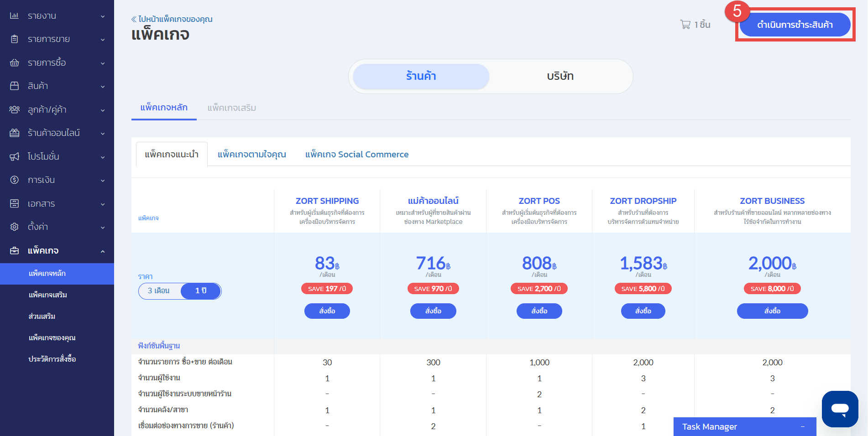
Task: Order the ZORT POS package
Action: click(539, 311)
